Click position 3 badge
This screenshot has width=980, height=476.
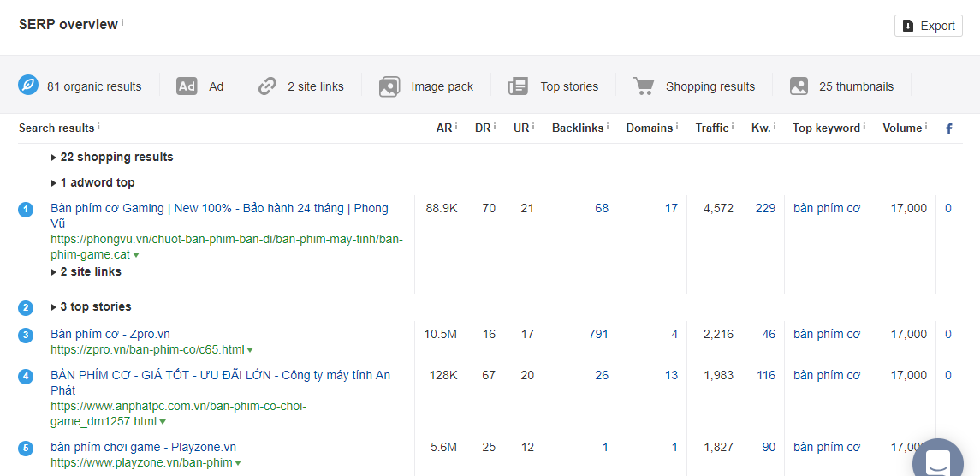(26, 336)
